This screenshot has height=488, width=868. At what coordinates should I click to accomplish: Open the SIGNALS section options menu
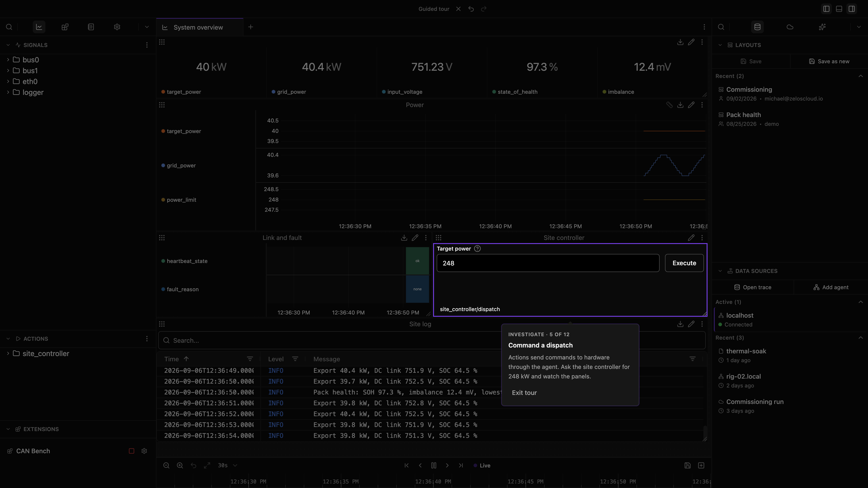point(146,45)
